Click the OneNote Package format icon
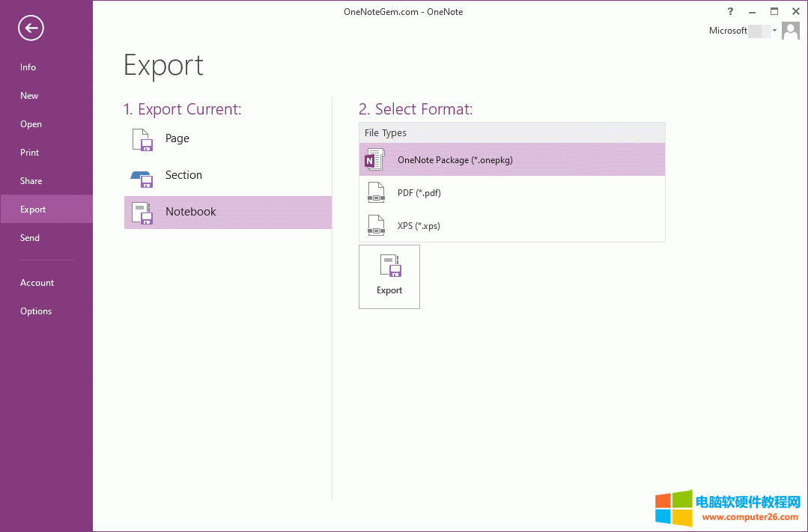The height and width of the screenshot is (532, 808). [374, 159]
